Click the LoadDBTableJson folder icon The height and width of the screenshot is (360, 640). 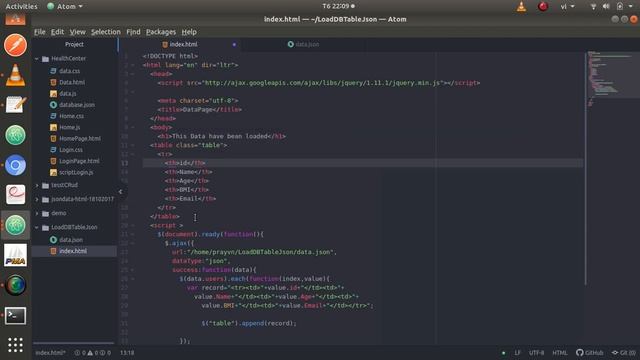click(x=45, y=227)
